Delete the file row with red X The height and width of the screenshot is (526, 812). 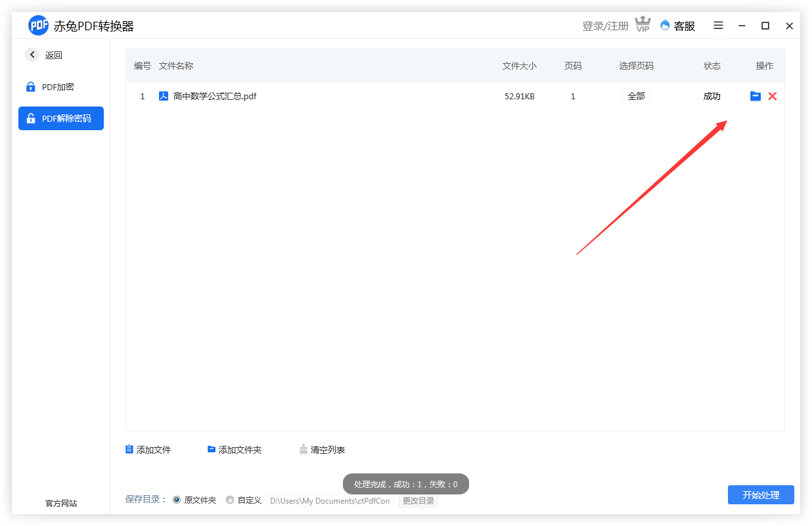point(773,96)
